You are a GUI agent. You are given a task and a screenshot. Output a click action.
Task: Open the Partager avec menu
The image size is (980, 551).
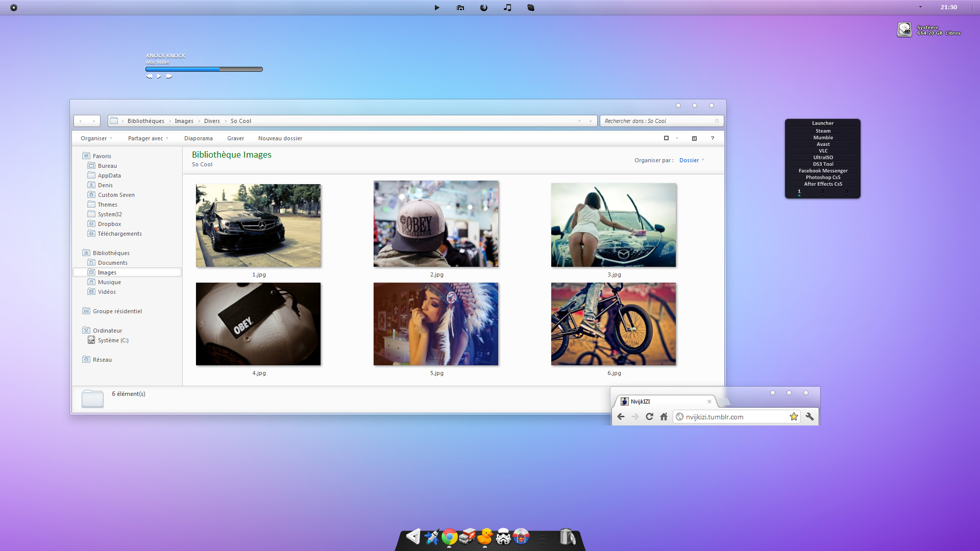[x=148, y=138]
